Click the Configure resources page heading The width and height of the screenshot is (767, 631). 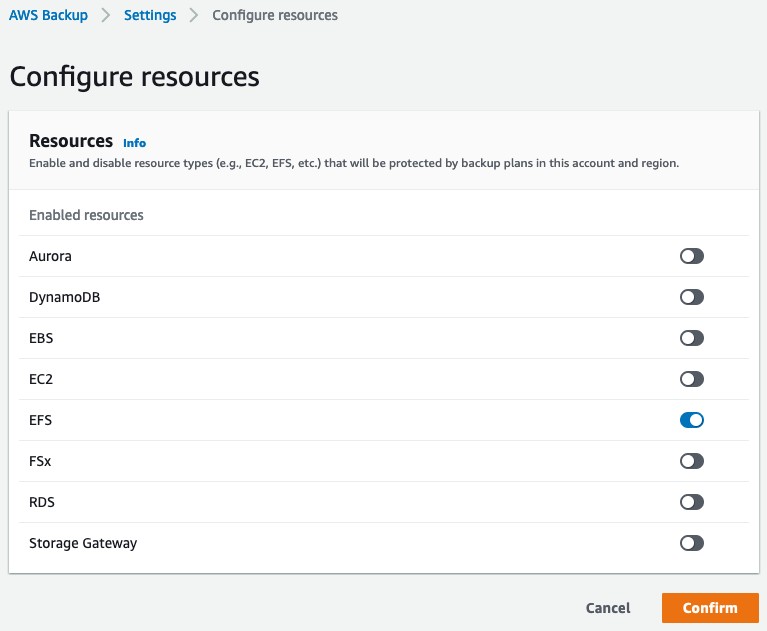coord(134,77)
